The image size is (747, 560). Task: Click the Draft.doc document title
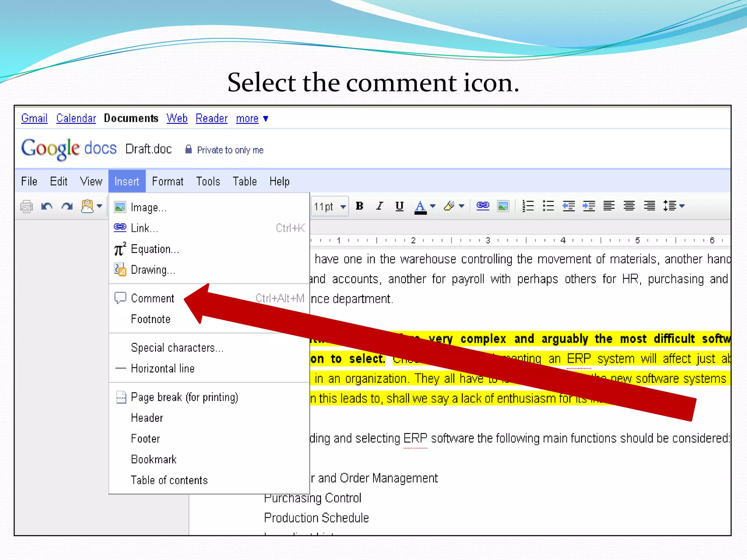click(148, 149)
